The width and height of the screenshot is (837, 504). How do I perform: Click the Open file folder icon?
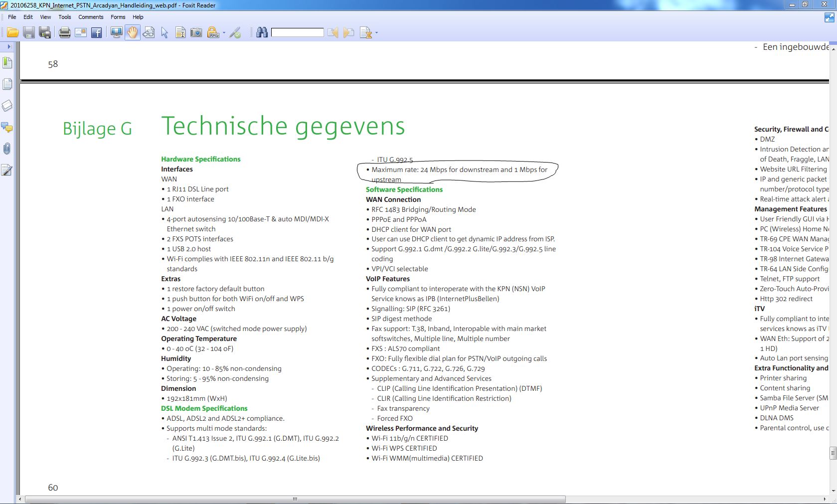[12, 33]
